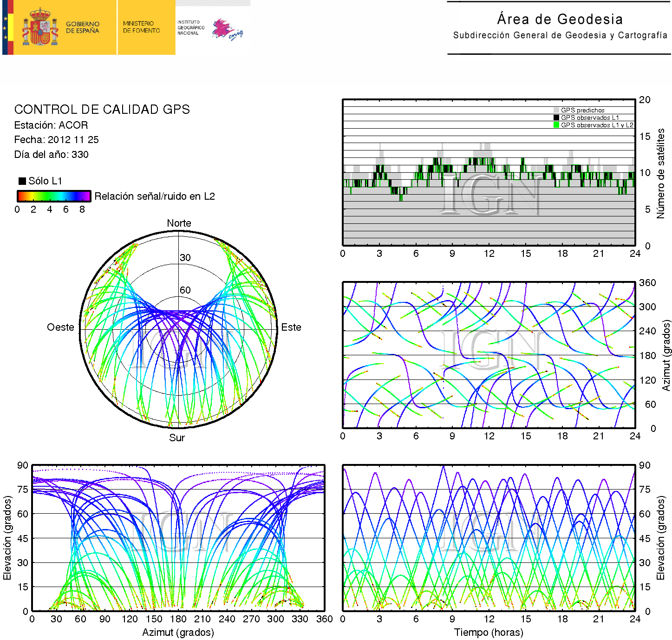Click the Tiempo (horas) x-axis title

coord(489,633)
